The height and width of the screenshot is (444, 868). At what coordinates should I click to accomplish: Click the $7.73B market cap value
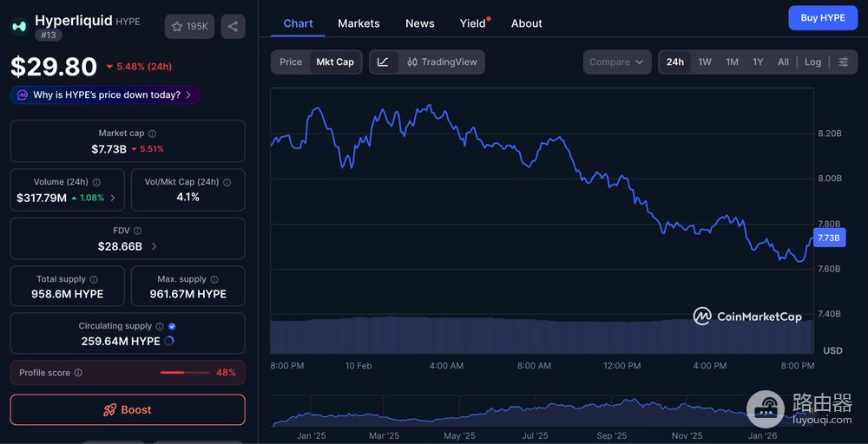109,149
